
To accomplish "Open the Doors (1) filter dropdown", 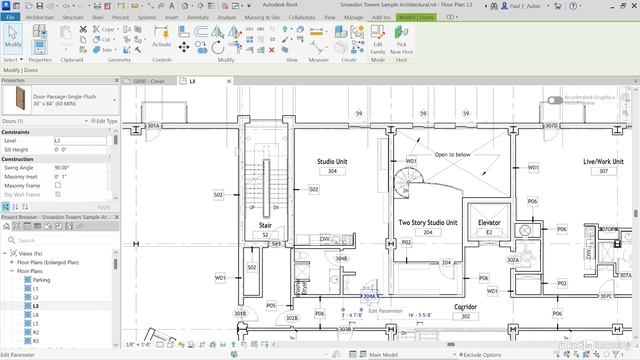I will click(86, 121).
